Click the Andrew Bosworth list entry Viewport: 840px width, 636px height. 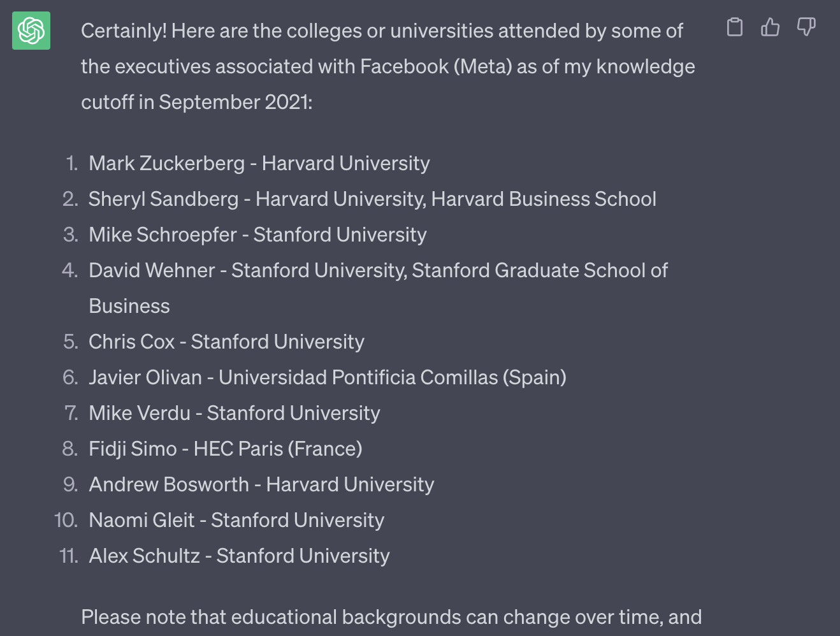click(261, 484)
